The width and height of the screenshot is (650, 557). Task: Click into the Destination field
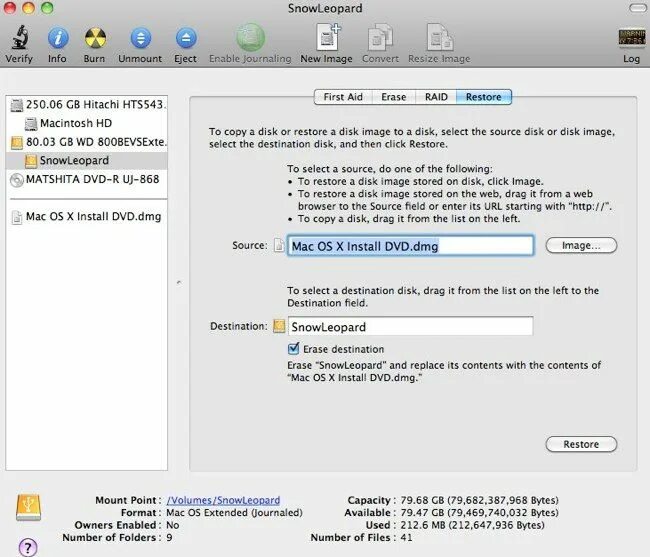(x=410, y=327)
